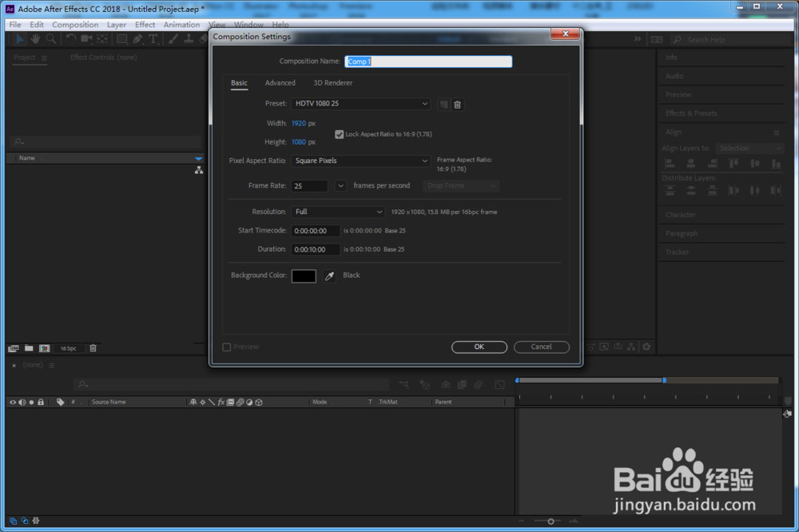Click 3D layer cube switch column icon
The height and width of the screenshot is (532, 799).
pos(259,402)
